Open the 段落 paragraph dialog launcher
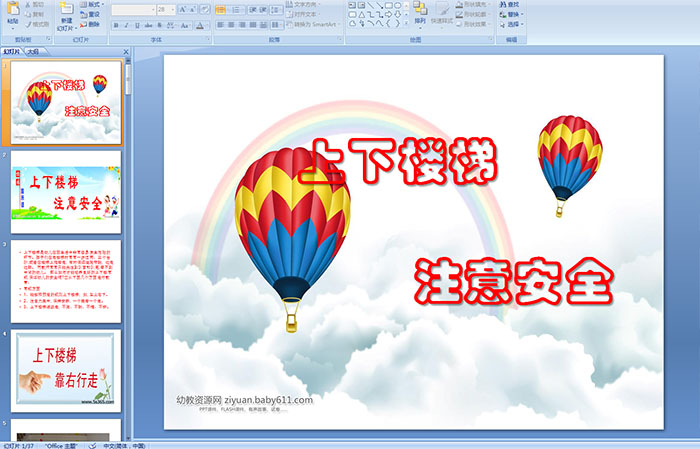This screenshot has width=700, height=449. click(x=340, y=39)
